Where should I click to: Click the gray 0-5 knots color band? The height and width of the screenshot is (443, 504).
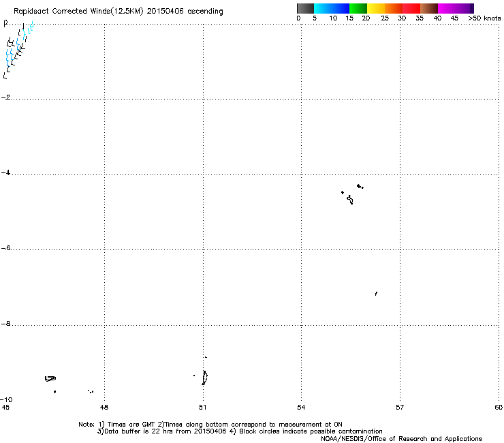305,8
